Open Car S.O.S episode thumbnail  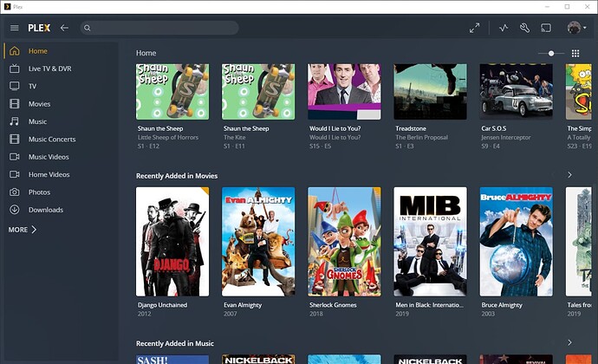point(516,92)
